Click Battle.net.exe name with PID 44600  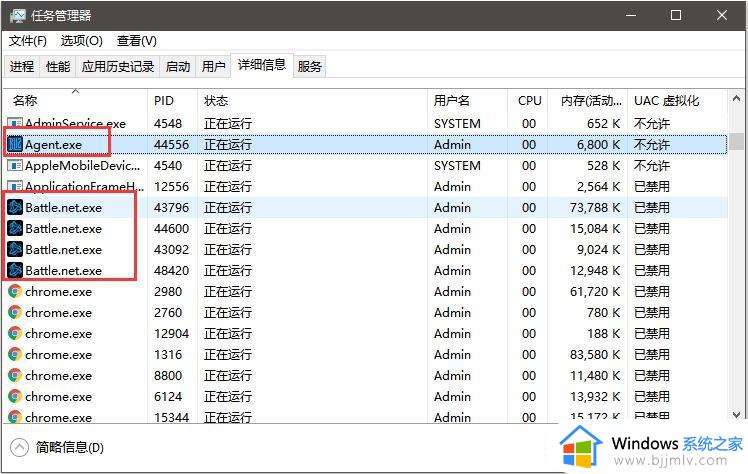pos(63,229)
